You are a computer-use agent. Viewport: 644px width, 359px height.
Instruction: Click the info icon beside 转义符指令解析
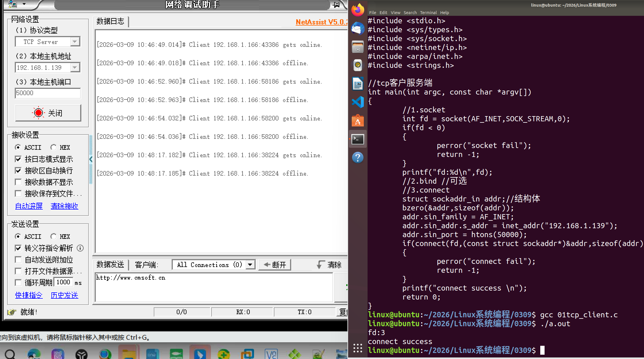(x=80, y=248)
